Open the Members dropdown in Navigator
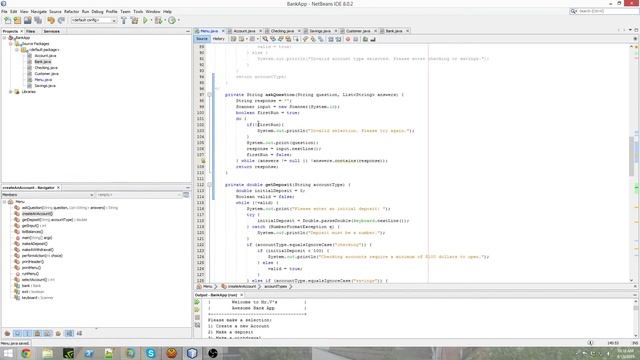 [48, 195]
